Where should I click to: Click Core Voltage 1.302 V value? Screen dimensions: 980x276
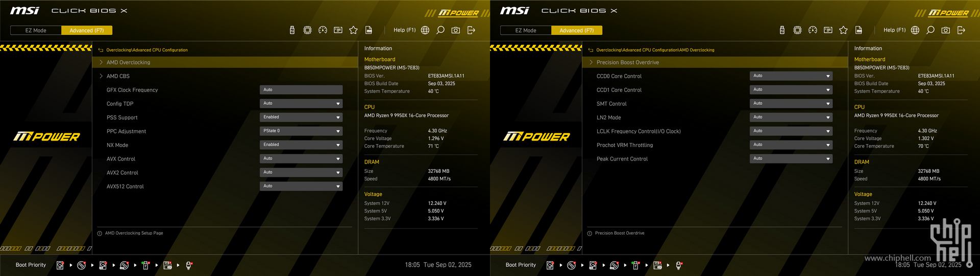tap(926, 139)
